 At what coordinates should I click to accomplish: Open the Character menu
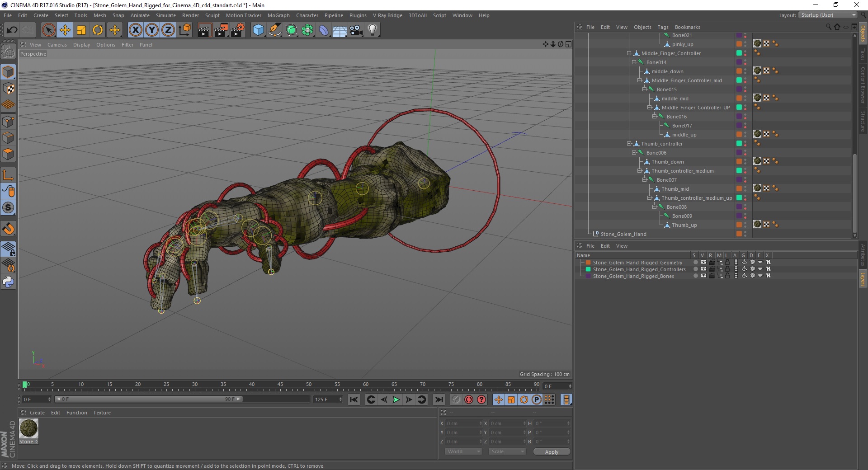pyautogui.click(x=307, y=15)
